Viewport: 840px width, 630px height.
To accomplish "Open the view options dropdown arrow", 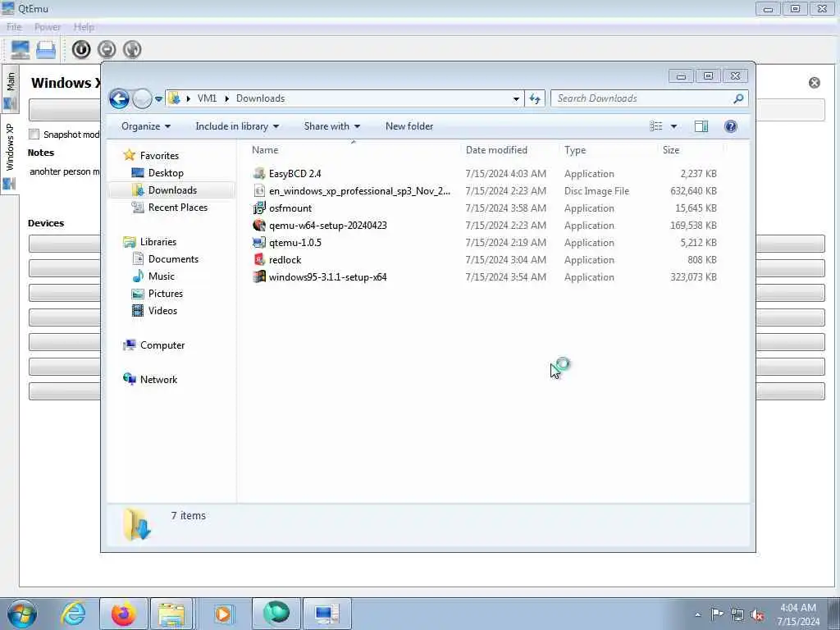I will [x=674, y=126].
